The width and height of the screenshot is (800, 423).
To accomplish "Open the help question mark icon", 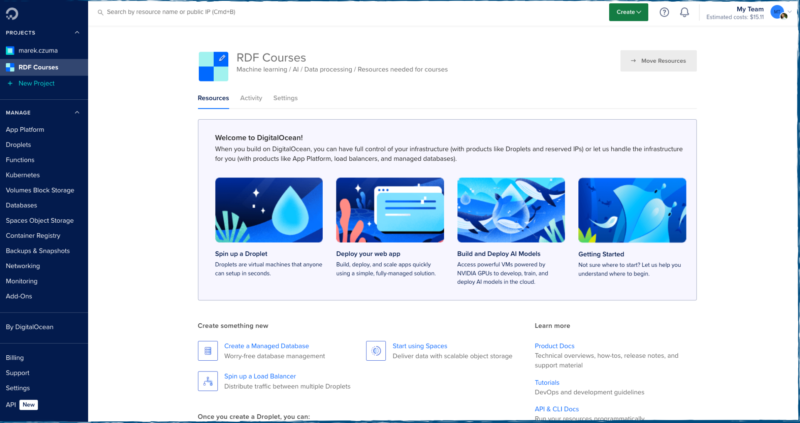I will (664, 12).
